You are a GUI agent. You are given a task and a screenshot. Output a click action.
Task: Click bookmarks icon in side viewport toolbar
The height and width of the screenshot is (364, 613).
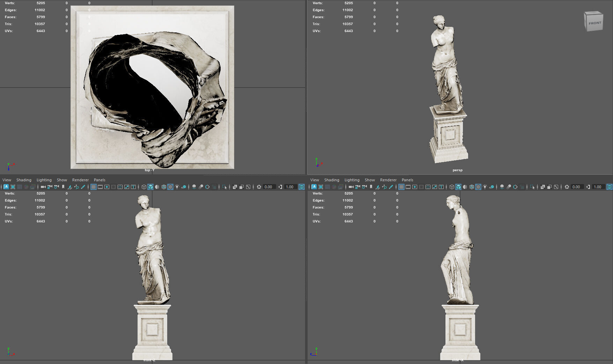(371, 187)
